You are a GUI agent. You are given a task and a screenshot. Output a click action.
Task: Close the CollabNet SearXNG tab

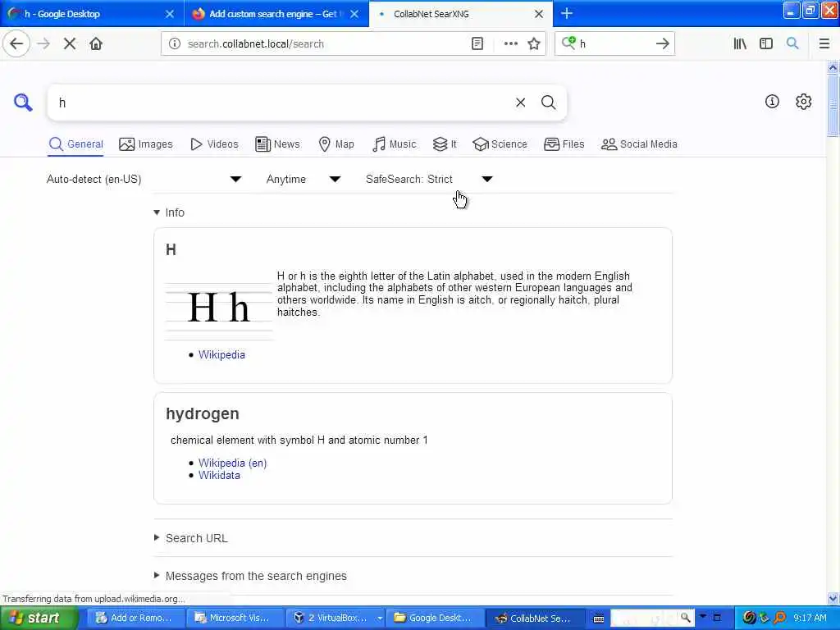tap(539, 14)
